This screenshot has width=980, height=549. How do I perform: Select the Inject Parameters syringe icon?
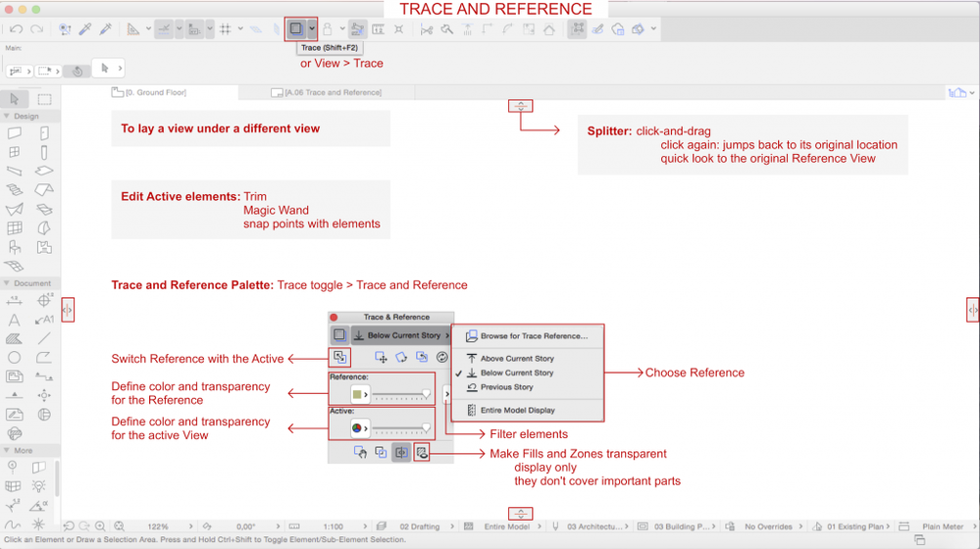click(106, 28)
